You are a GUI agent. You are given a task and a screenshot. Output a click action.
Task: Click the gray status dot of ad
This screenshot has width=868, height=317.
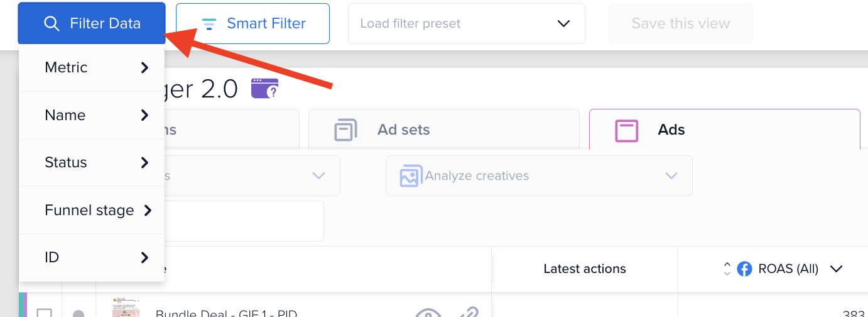pyautogui.click(x=78, y=314)
